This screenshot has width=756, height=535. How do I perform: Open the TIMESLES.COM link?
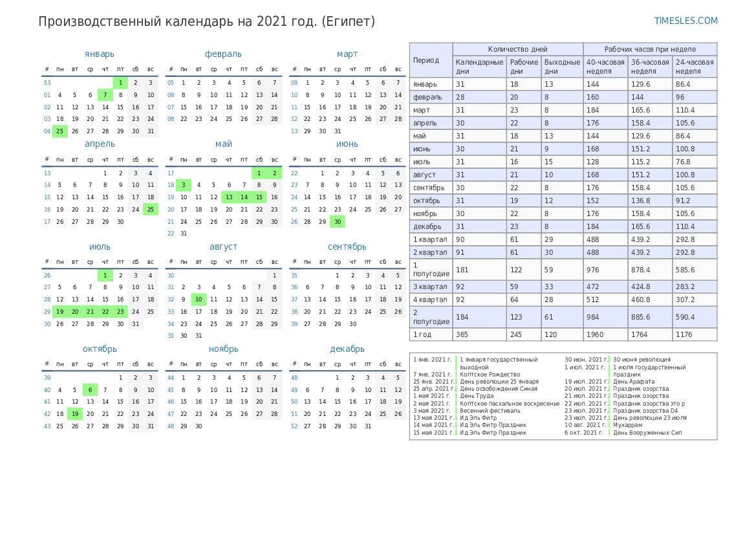coord(686,21)
